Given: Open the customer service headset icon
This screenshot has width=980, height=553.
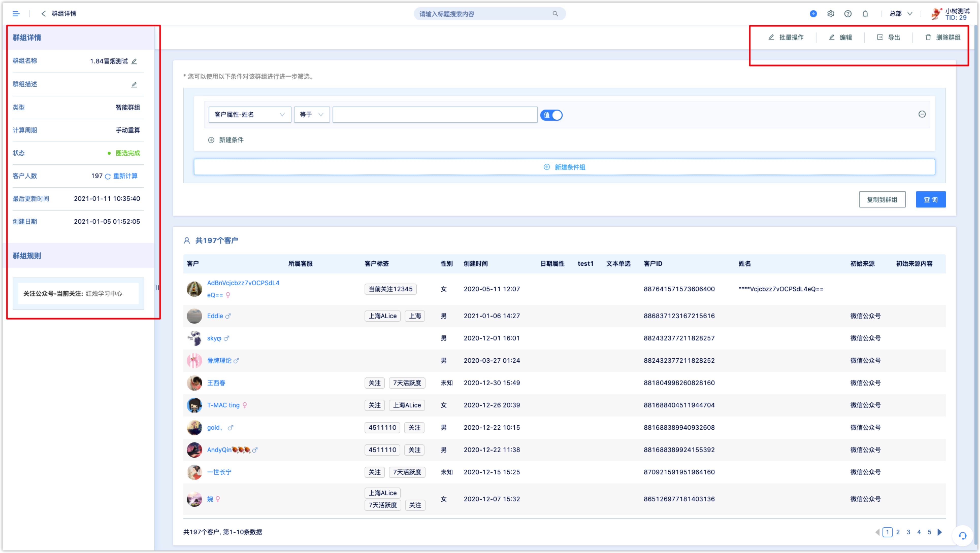Looking at the screenshot, I should tap(962, 535).
